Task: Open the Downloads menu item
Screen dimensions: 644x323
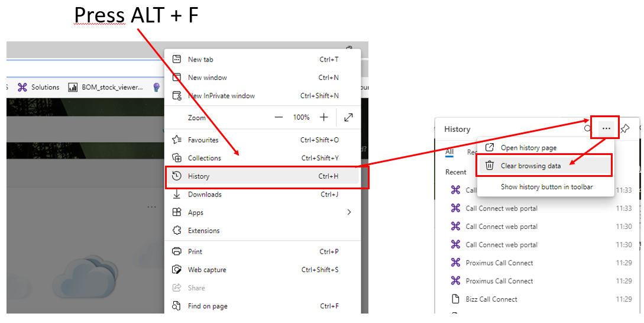Action: 205,195
